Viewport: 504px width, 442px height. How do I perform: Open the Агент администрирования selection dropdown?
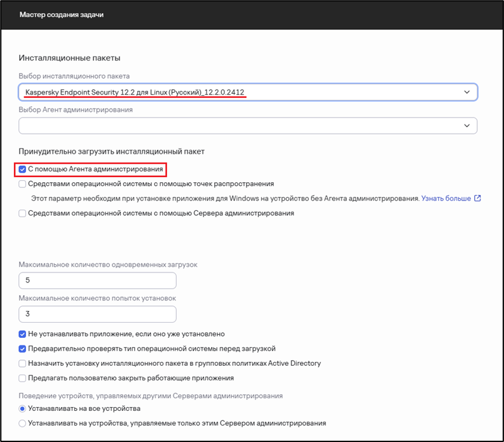tap(248, 126)
